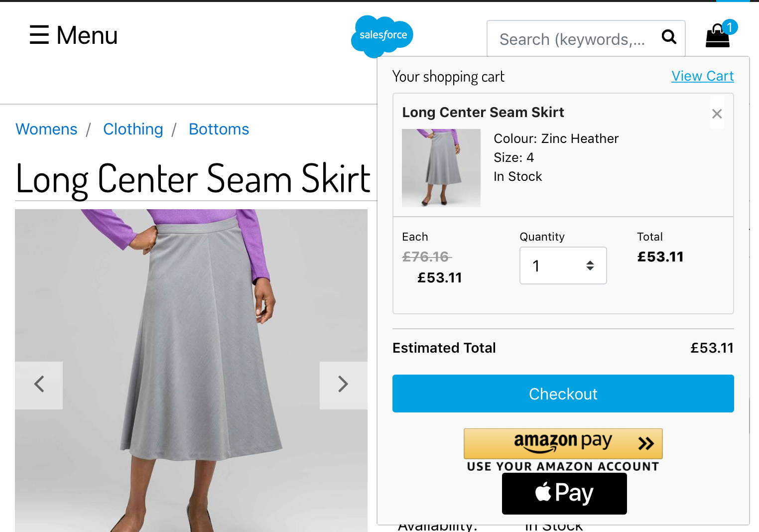Image resolution: width=759 pixels, height=532 pixels.
Task: Click the cart item count badge
Action: (x=730, y=27)
